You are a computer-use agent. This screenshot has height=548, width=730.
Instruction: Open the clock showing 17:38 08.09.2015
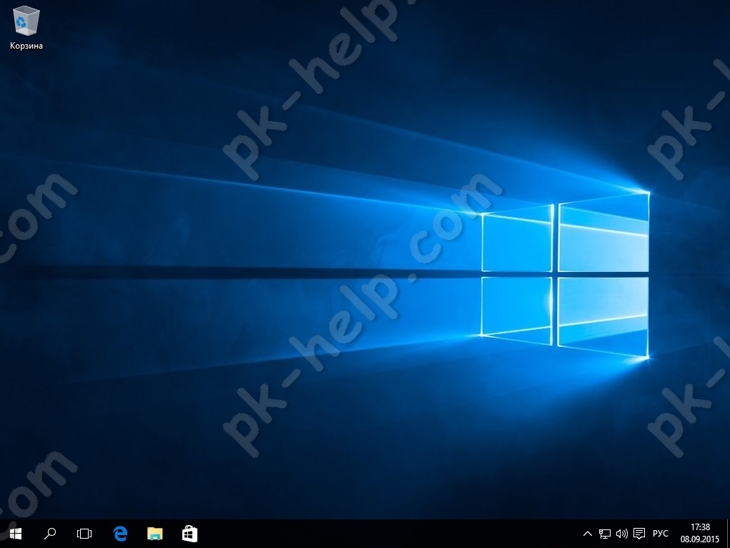point(700,534)
